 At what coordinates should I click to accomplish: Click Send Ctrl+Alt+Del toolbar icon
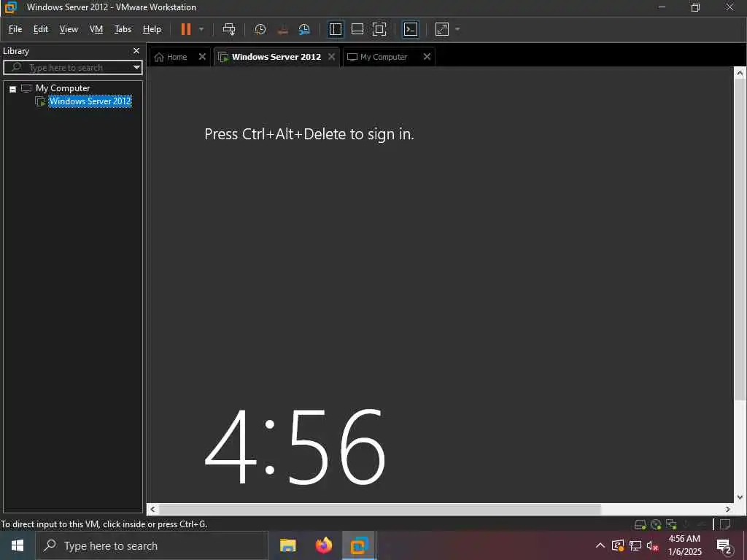[x=229, y=29]
